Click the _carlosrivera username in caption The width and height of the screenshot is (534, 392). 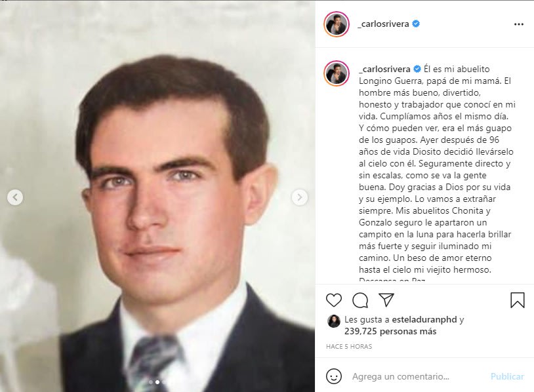pyautogui.click(x=385, y=69)
